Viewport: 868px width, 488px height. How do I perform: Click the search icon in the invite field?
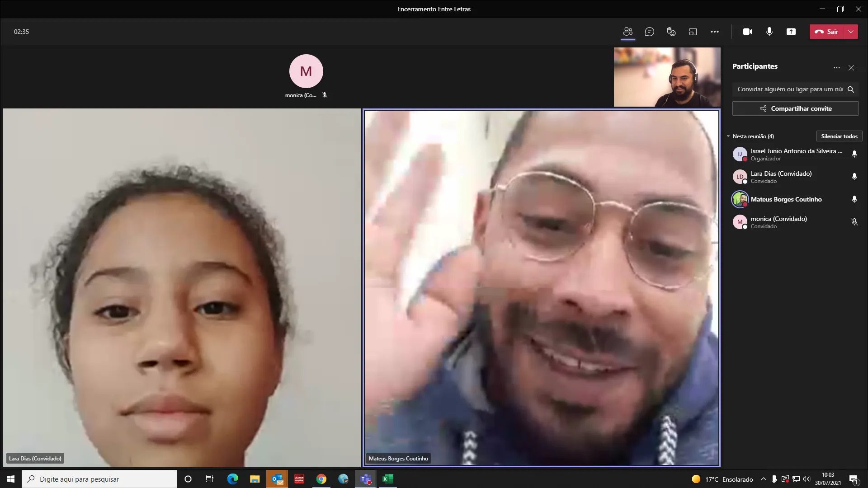pyautogui.click(x=850, y=89)
